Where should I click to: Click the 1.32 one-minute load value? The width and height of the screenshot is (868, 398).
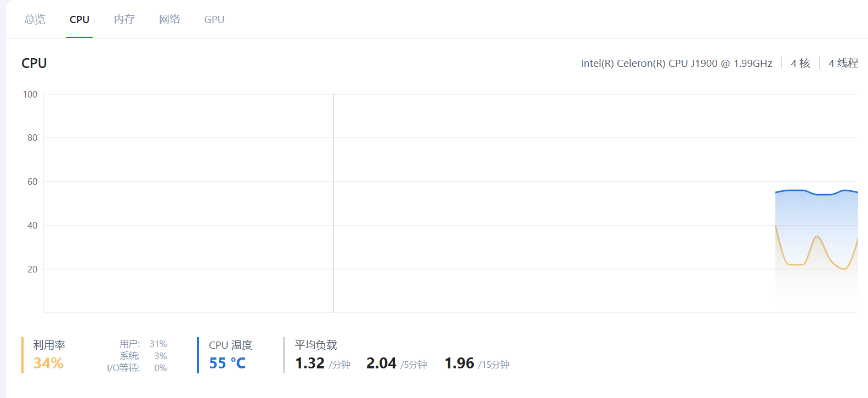(x=310, y=363)
